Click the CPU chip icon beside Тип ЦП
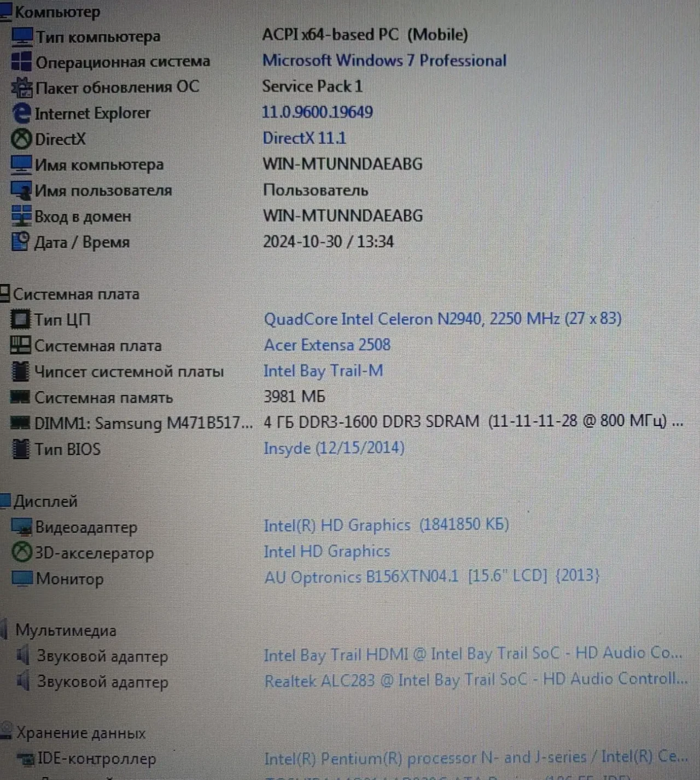The height and width of the screenshot is (780, 700). pos(21,319)
